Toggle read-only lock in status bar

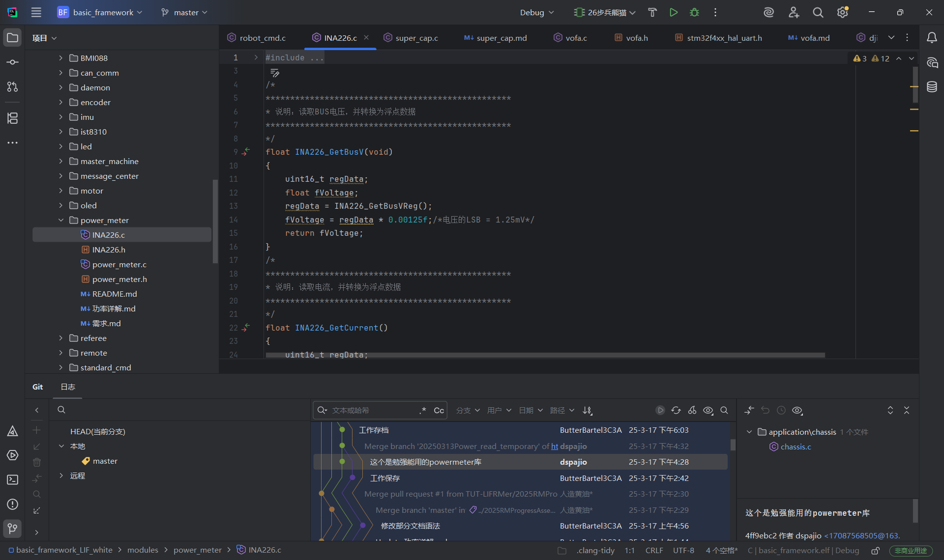tap(876, 551)
